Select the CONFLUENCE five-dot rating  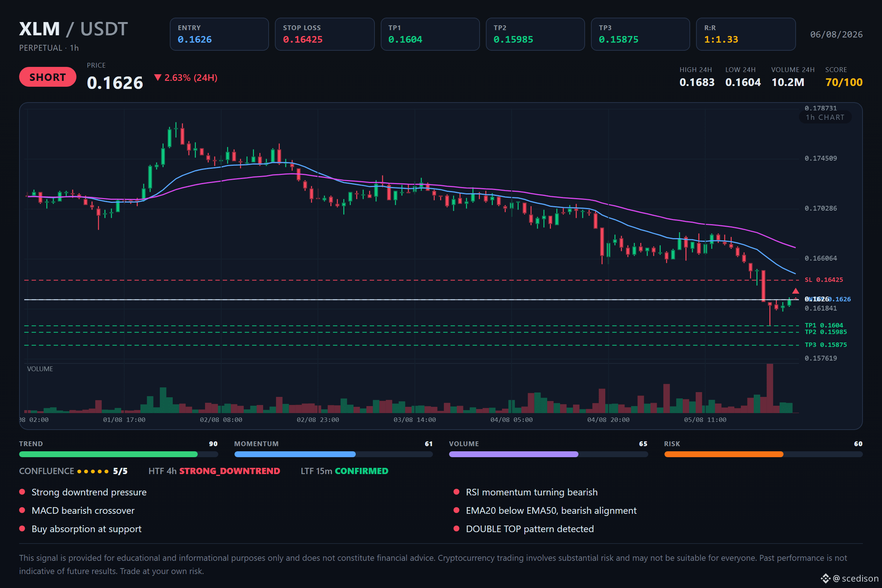[x=93, y=472]
